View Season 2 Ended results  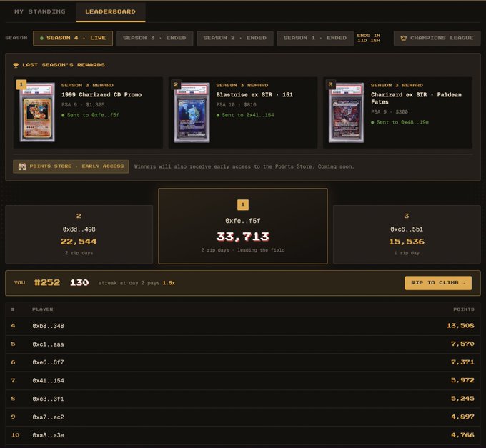[x=235, y=38]
